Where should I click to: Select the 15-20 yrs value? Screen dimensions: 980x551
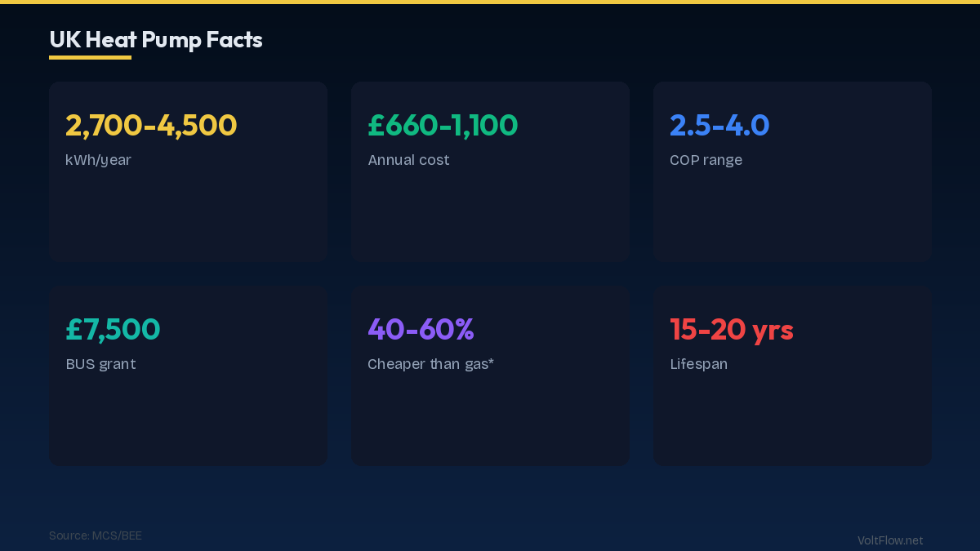[x=732, y=329]
